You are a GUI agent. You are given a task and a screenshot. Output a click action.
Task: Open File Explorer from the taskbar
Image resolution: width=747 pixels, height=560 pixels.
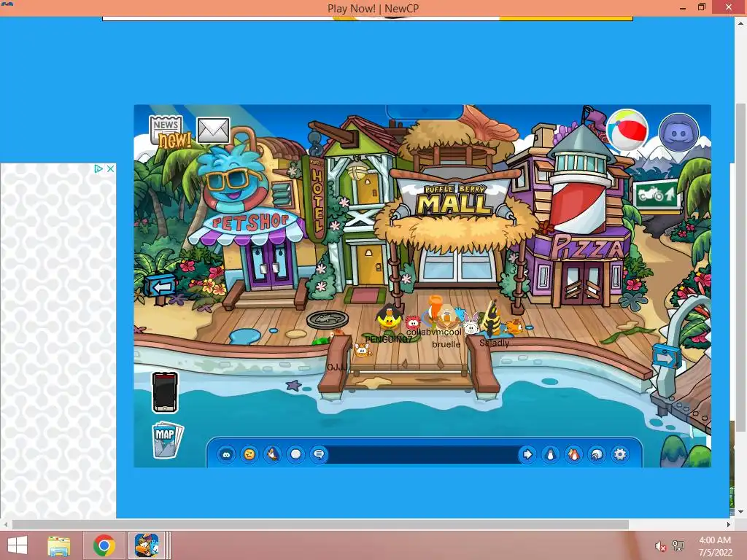[58, 545]
